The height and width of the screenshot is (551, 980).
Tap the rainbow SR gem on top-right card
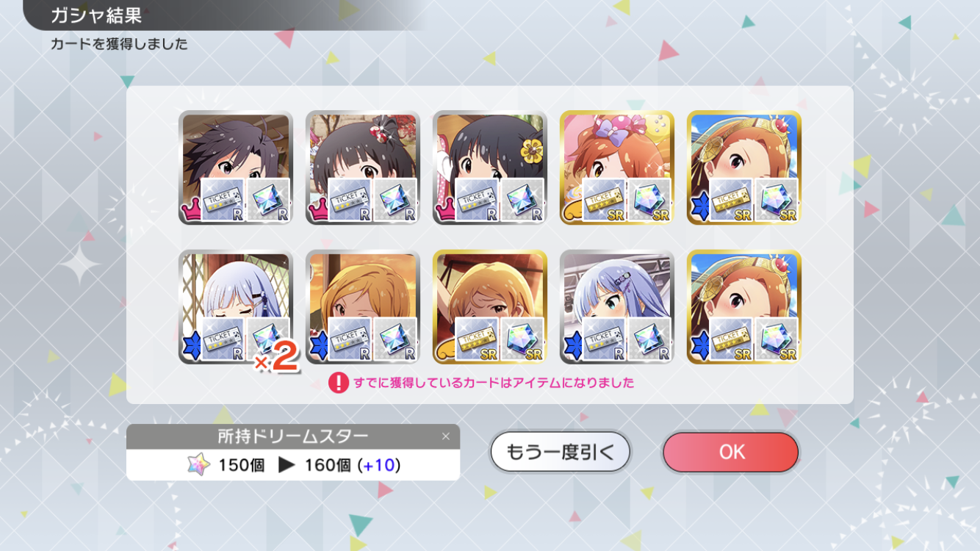tap(777, 200)
